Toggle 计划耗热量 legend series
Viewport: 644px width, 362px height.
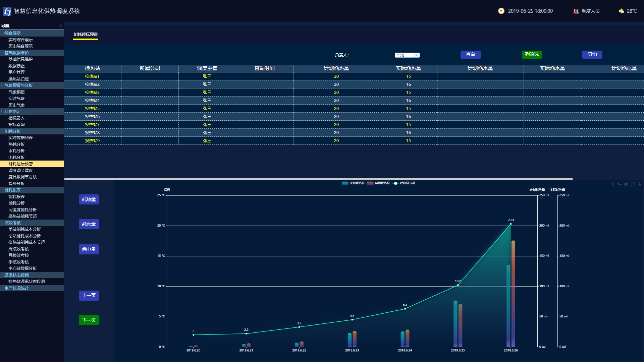click(x=353, y=183)
